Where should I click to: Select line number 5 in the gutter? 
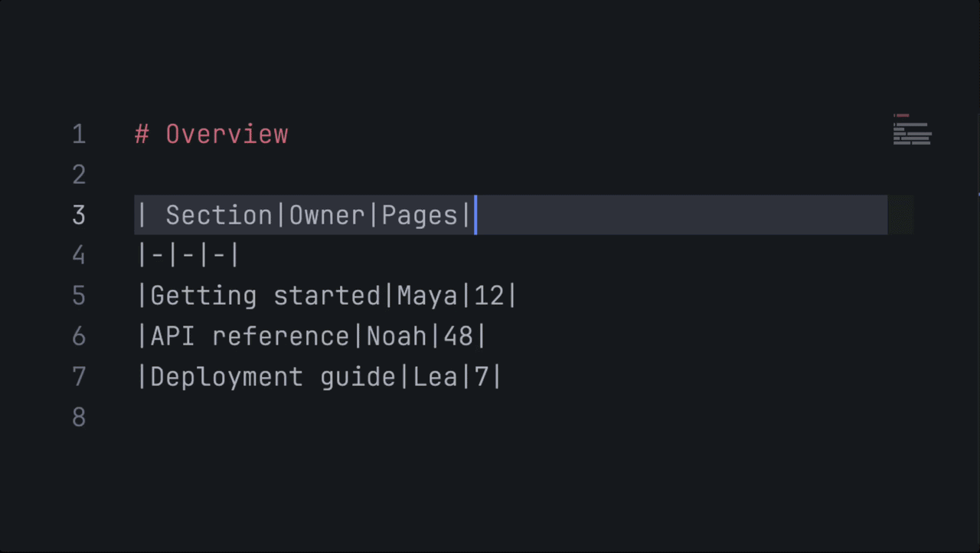click(x=79, y=296)
